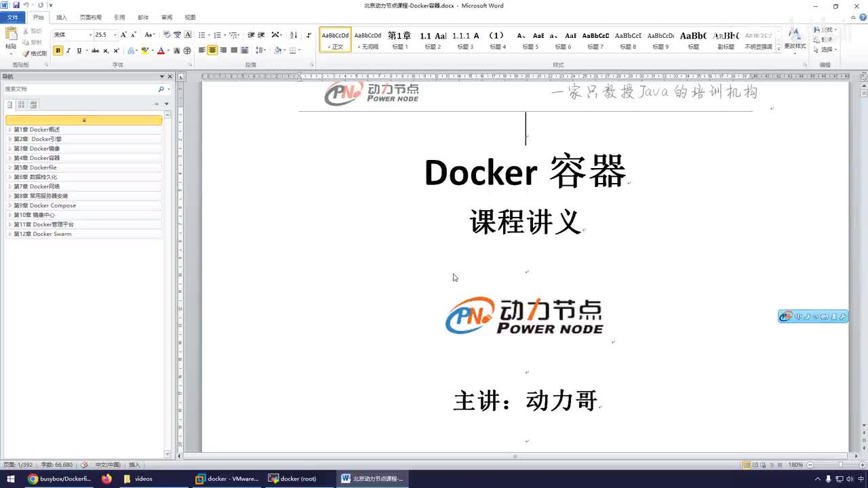
Task: Click the numbered list icon
Action: pyautogui.click(x=218, y=35)
